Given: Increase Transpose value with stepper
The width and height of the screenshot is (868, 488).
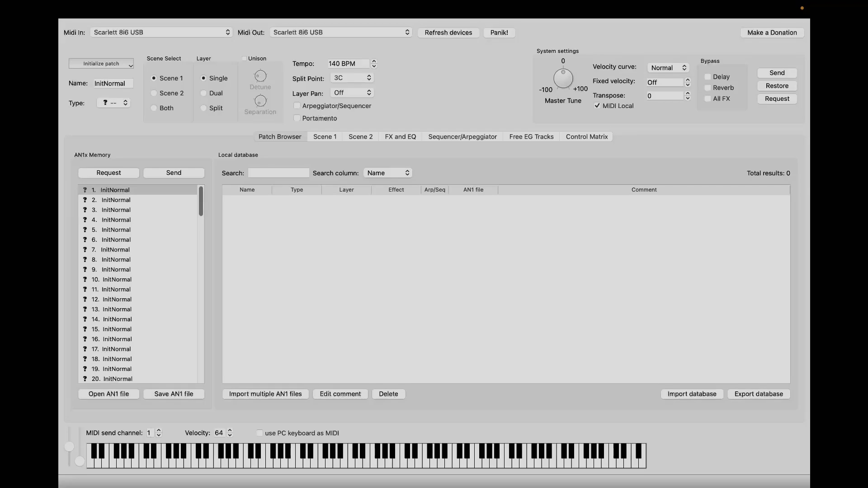Looking at the screenshot, I should [688, 93].
